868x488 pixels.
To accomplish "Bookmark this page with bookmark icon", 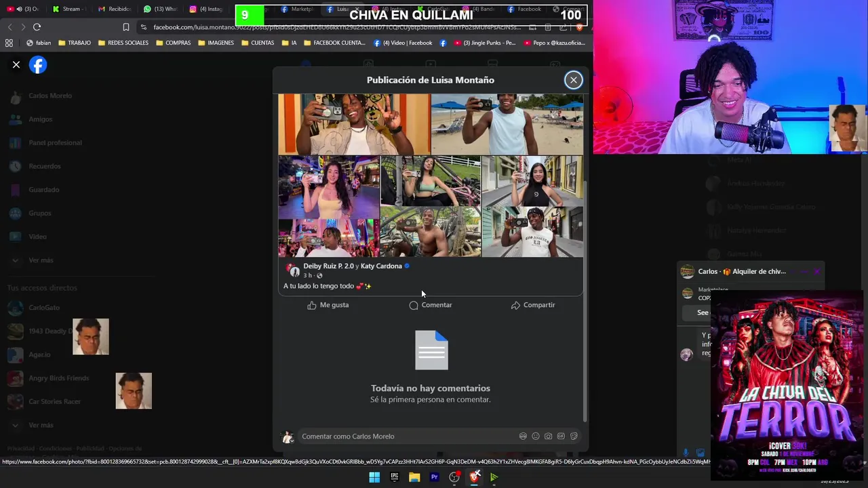I will pos(126,27).
